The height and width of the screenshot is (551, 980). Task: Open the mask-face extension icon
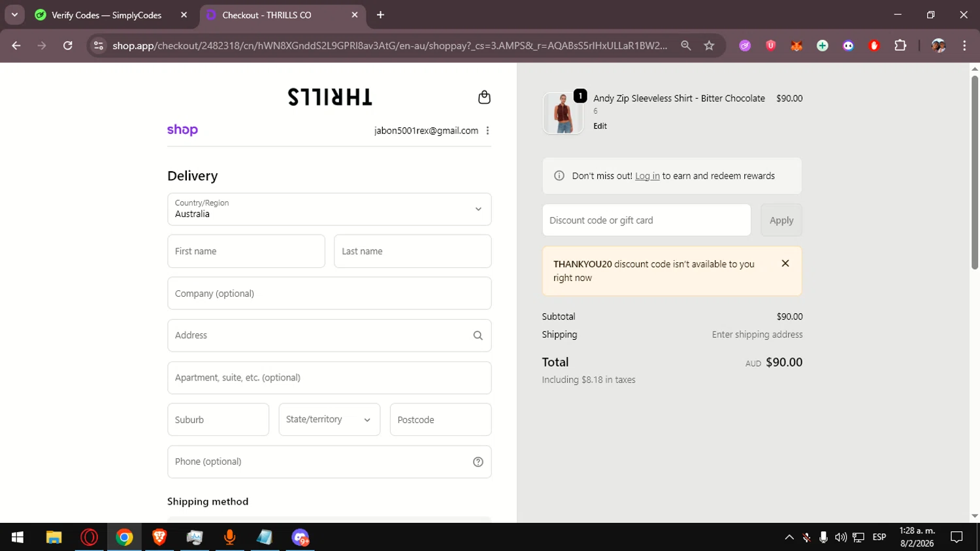coord(848,46)
